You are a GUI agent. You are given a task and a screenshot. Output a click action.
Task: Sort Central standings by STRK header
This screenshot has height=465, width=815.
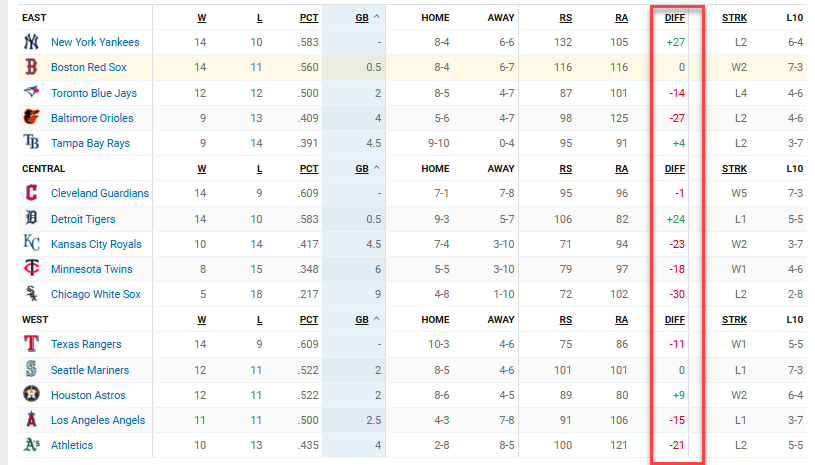734,169
